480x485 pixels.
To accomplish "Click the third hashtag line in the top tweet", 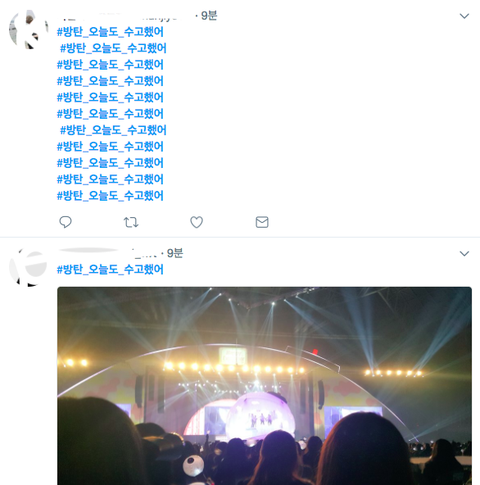I will click(x=110, y=65).
